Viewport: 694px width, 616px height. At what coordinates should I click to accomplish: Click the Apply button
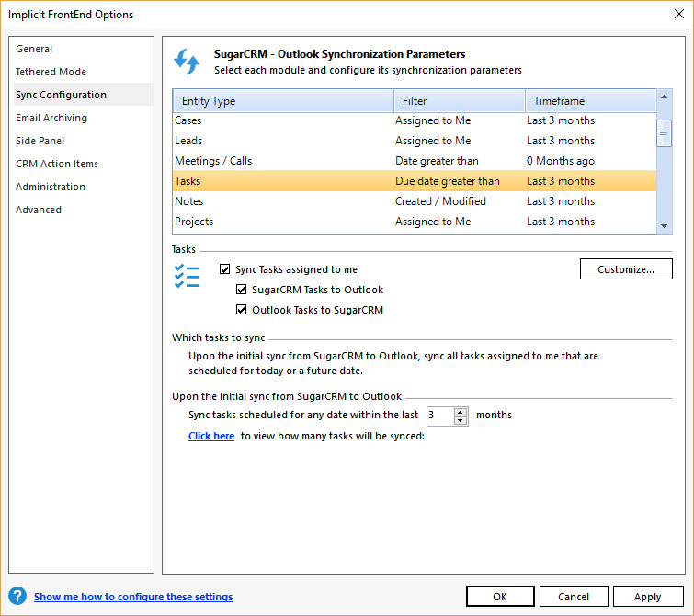647,597
